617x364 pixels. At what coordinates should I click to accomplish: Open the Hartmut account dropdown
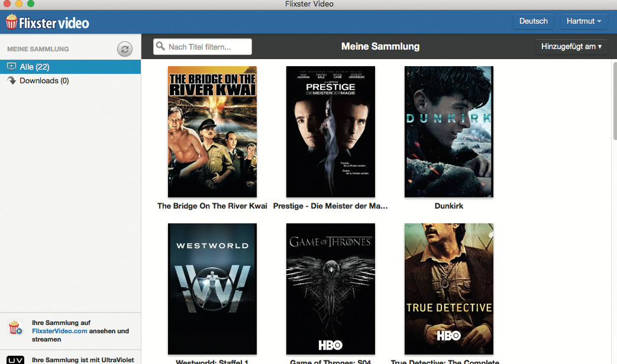pos(583,21)
